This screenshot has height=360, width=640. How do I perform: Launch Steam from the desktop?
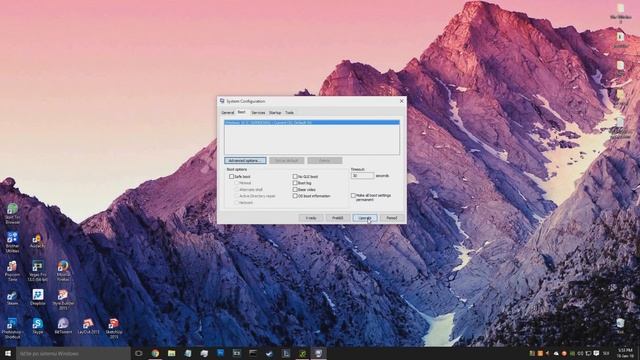[12, 298]
